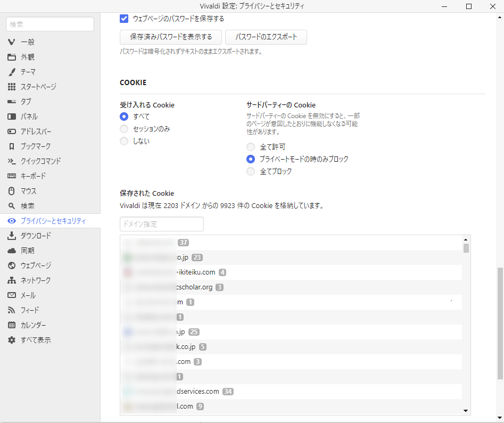Maximize the Vivaldi settings window
This screenshot has width=504, height=423.
pos(469,6)
